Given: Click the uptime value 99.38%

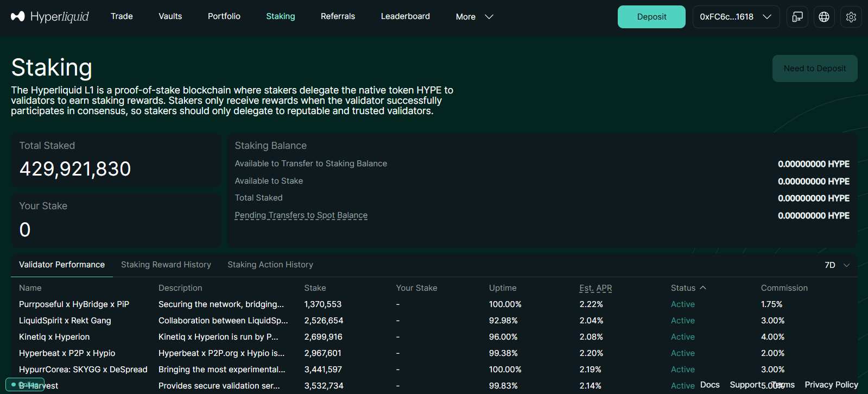Looking at the screenshot, I should (x=503, y=353).
